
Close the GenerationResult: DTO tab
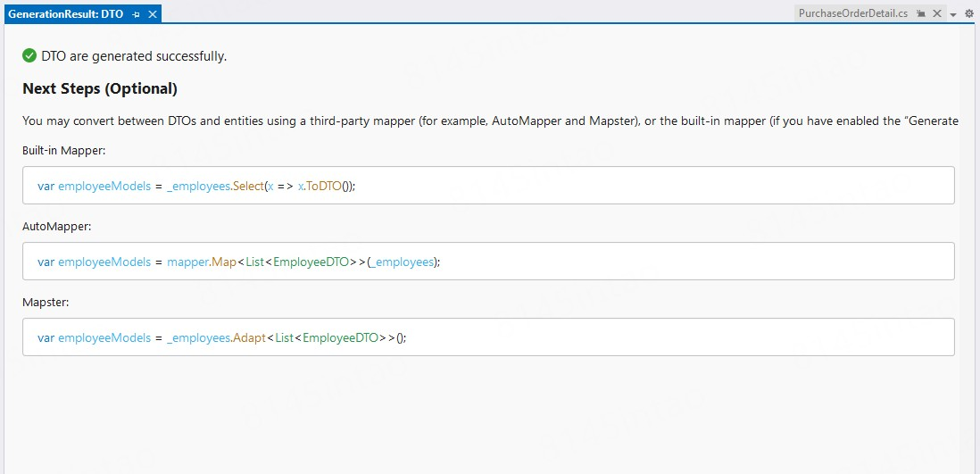[153, 14]
